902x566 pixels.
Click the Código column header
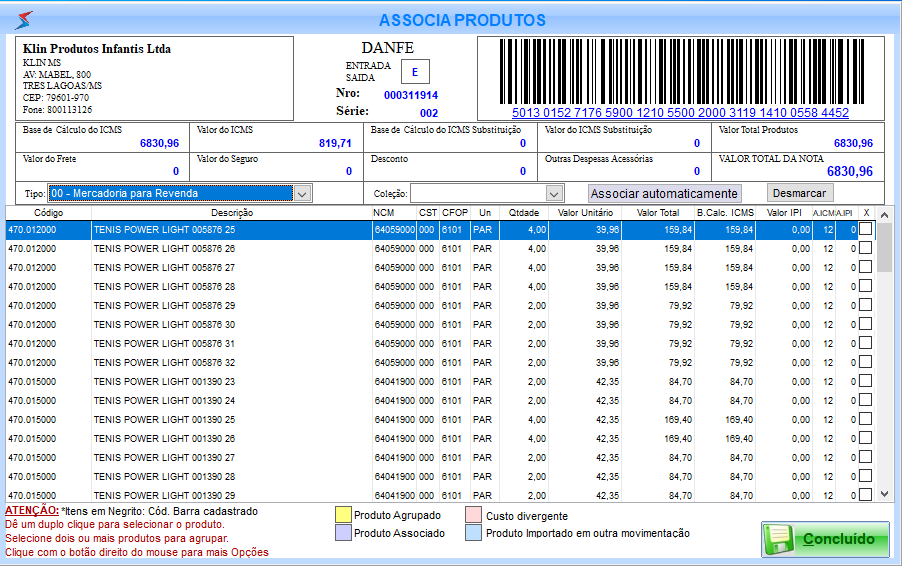[x=48, y=213]
